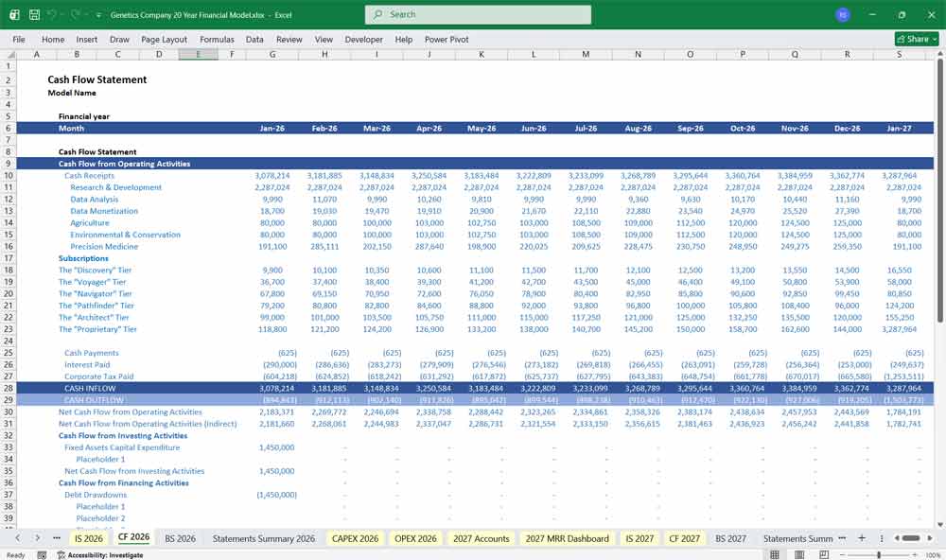Add a new worksheet with the plus icon
This screenshot has width=946, height=560.
point(862,537)
